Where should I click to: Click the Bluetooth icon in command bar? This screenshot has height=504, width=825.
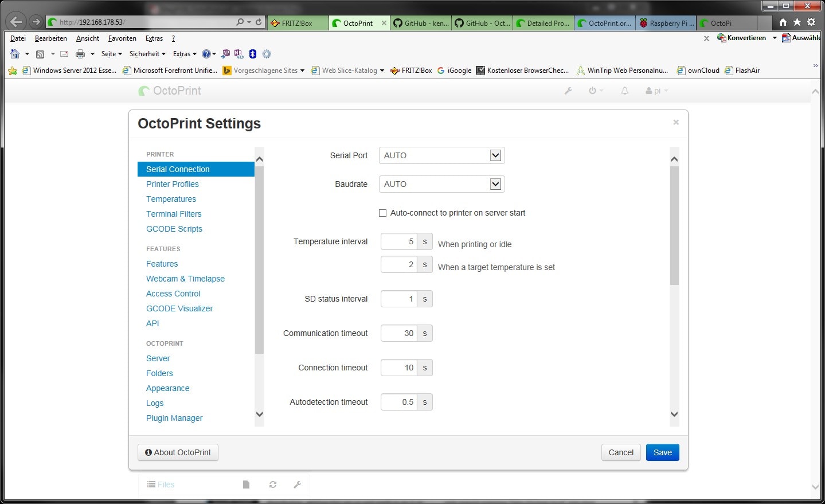click(253, 54)
